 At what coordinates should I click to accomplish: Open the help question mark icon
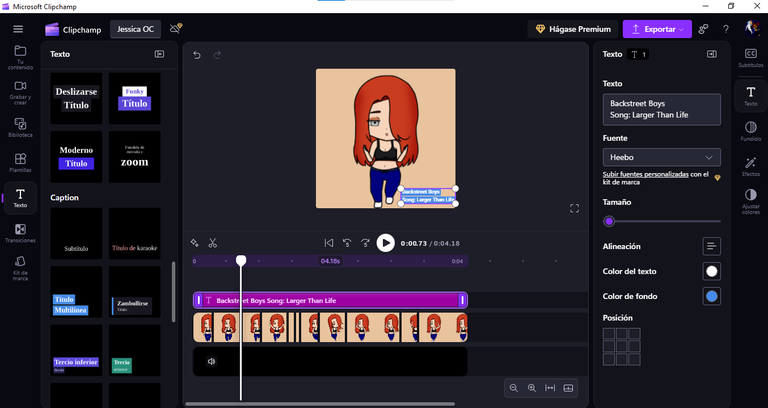[726, 29]
